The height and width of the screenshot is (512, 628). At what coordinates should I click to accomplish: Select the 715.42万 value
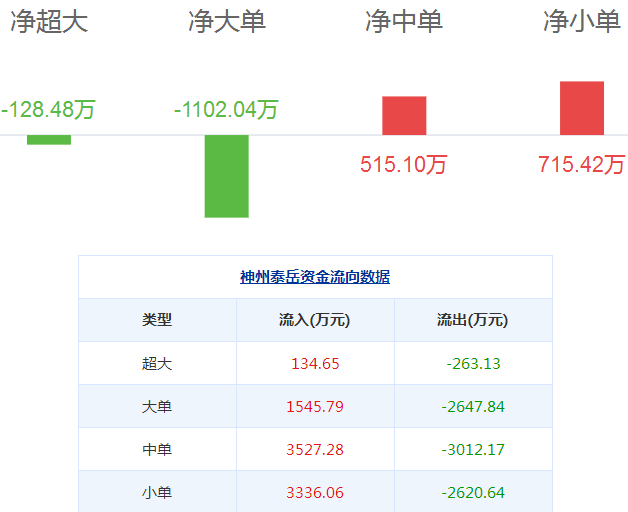[581, 164]
